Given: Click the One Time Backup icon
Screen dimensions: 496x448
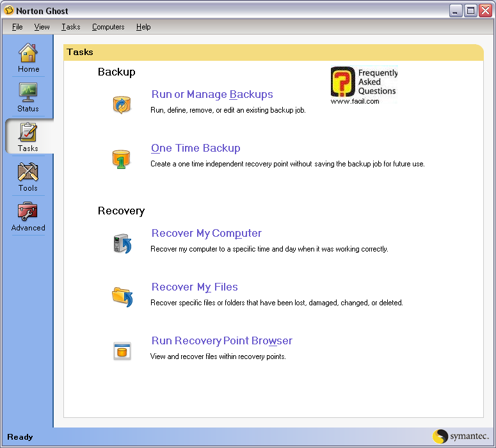Looking at the screenshot, I should [x=122, y=159].
